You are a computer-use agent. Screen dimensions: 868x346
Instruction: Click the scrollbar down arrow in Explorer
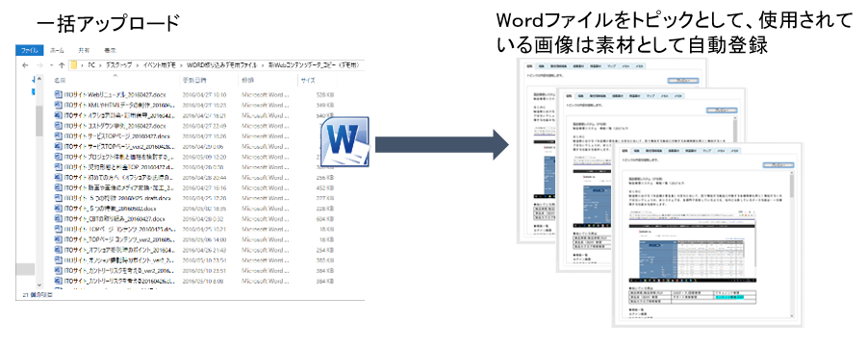pos(39,284)
